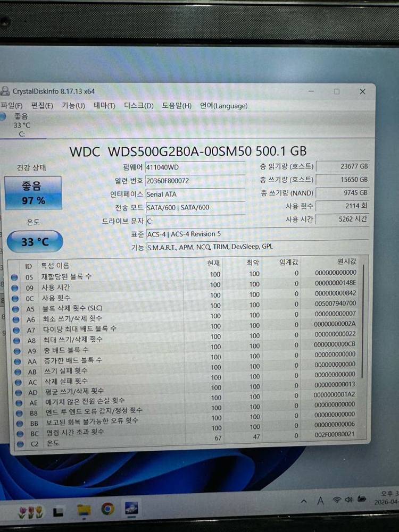Click the transfer mode field SATA/600 | SATA/600
This screenshot has height=532, width=399.
(x=195, y=207)
